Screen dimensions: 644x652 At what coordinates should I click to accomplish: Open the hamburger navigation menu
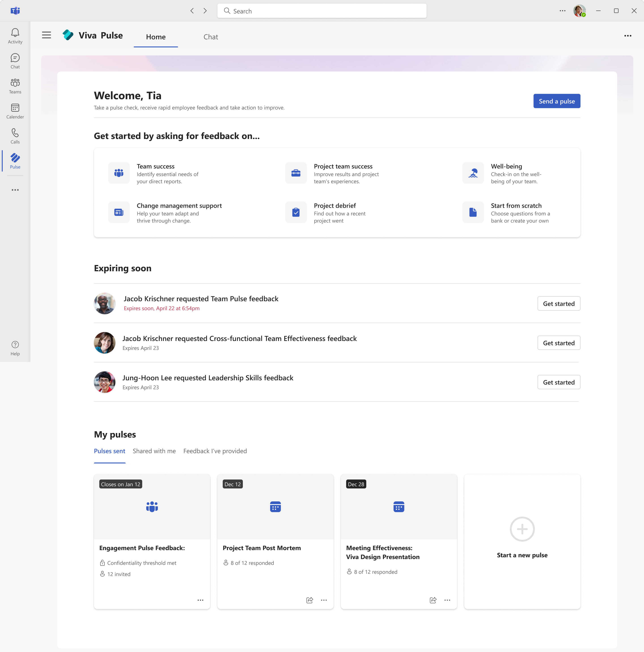pyautogui.click(x=46, y=35)
